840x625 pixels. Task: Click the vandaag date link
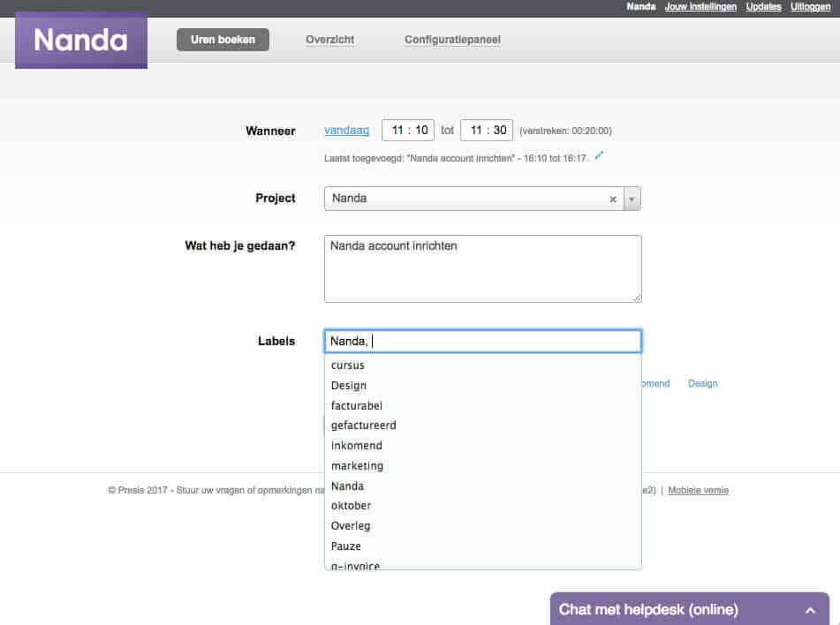[x=346, y=131]
